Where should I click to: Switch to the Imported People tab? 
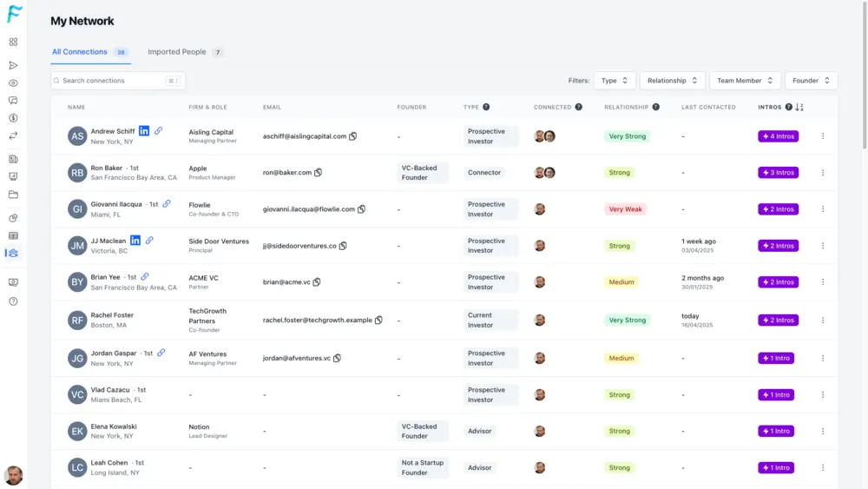(x=177, y=52)
